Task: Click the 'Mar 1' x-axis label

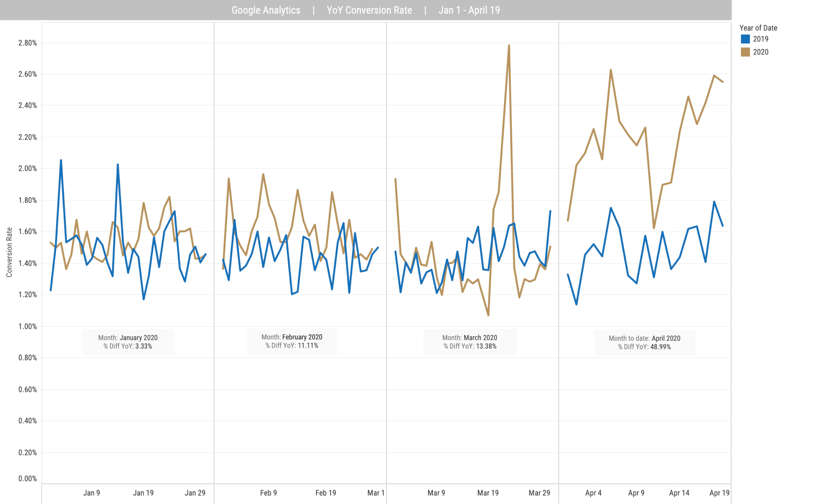Action: [x=376, y=493]
